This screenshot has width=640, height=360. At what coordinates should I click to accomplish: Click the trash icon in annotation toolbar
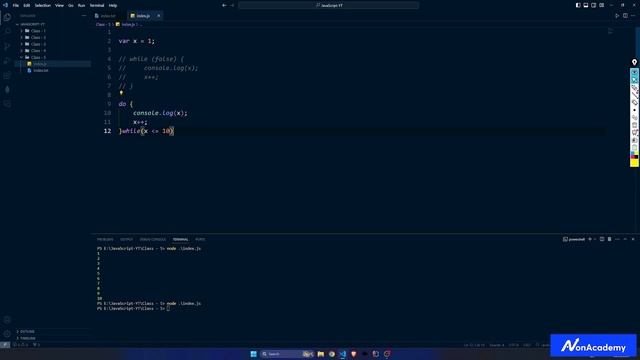coord(634,125)
